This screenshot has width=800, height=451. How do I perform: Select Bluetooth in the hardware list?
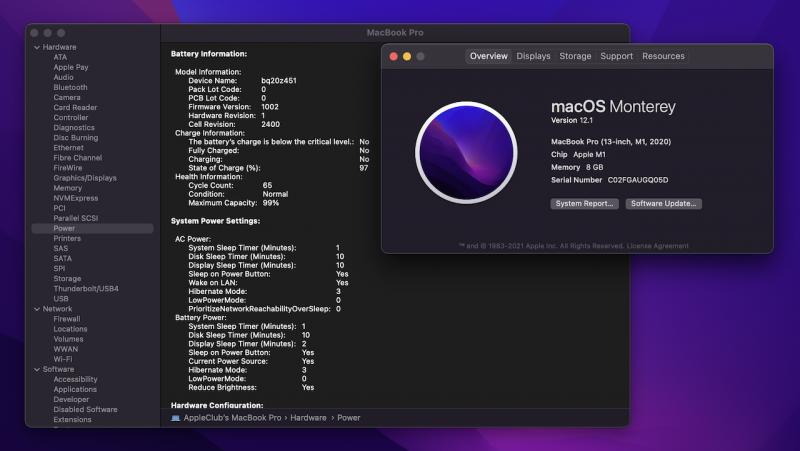click(x=70, y=87)
